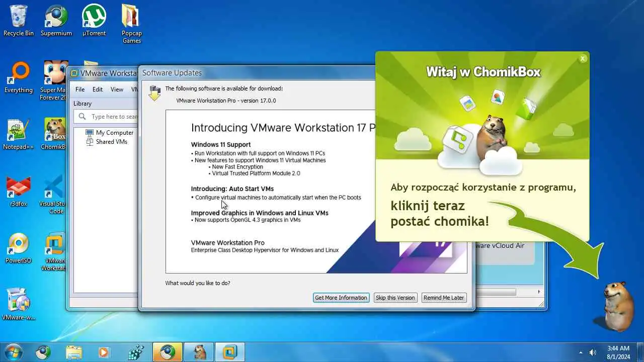Click the volume speaker tray icon
This screenshot has width=644, height=362.
click(593, 352)
